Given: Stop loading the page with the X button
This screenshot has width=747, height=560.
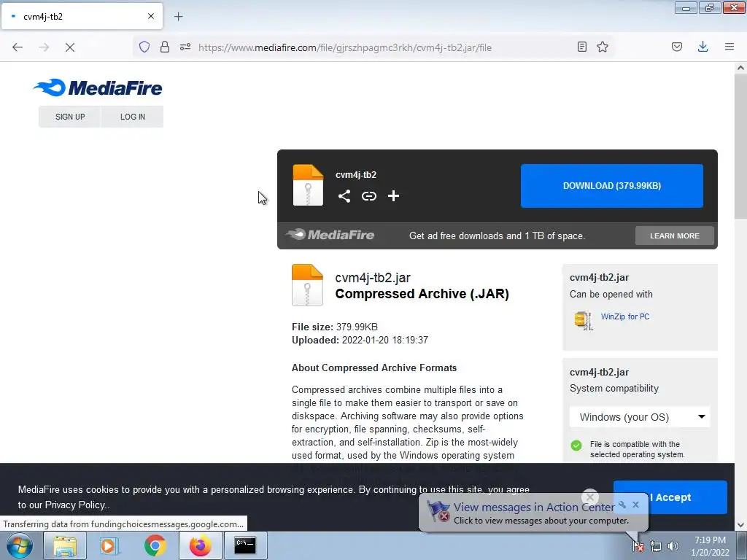Looking at the screenshot, I should (69, 47).
